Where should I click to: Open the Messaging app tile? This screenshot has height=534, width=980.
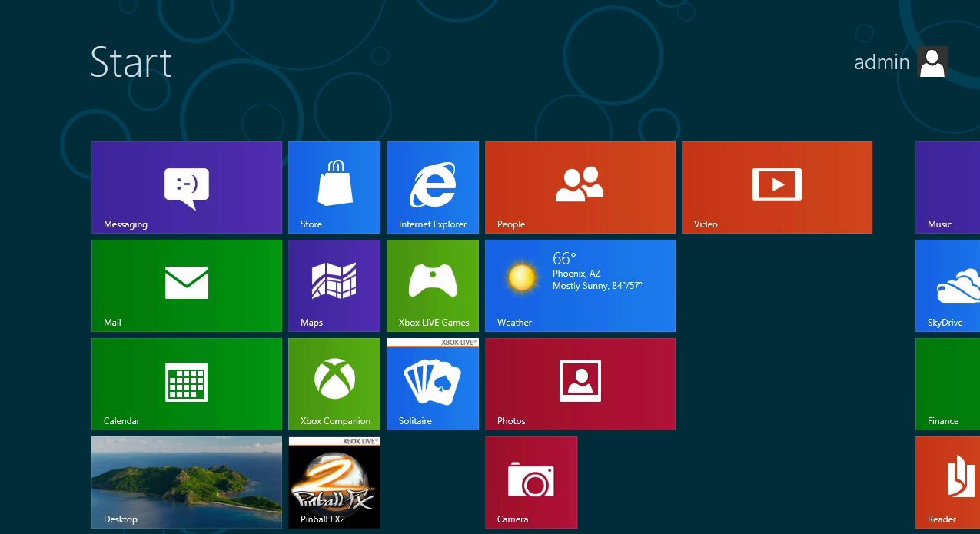coord(186,187)
